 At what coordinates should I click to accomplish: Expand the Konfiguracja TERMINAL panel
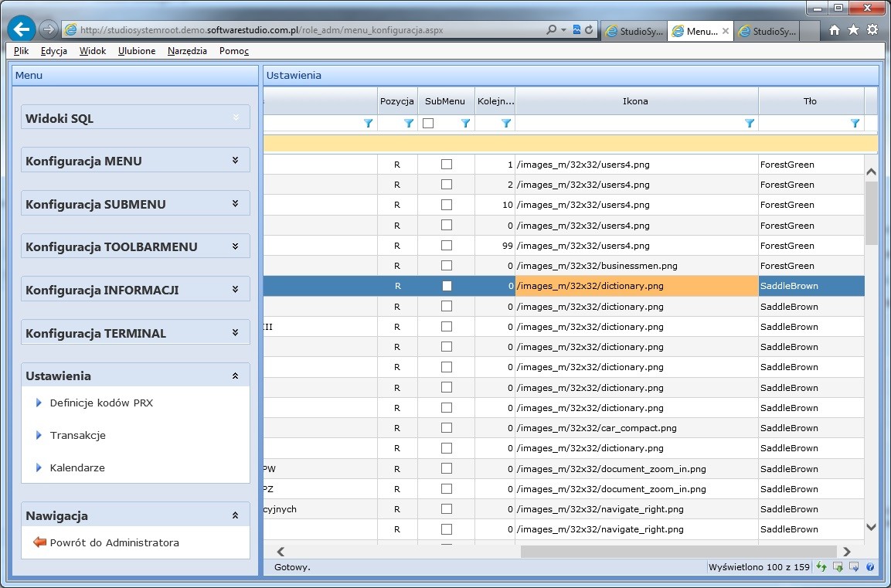[x=235, y=332]
